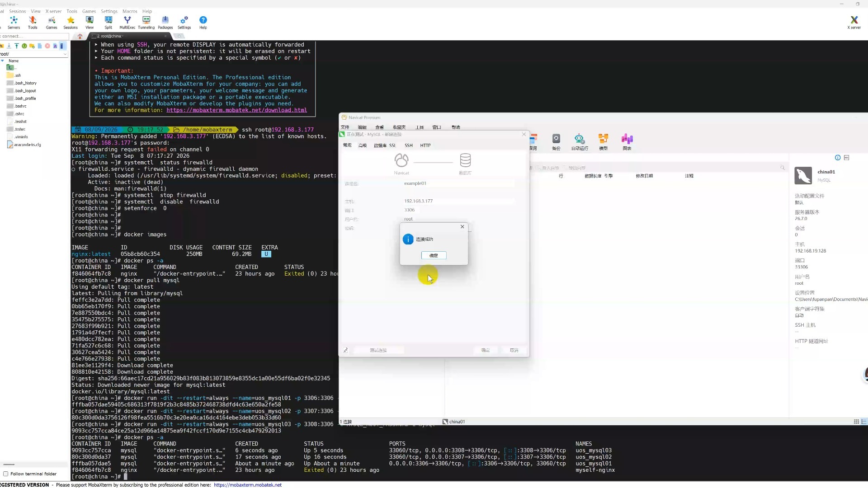Start the X server icon

click(x=854, y=22)
